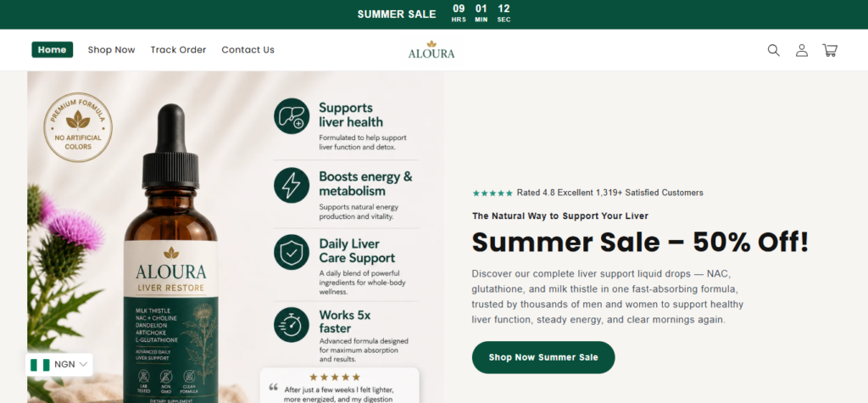Click 'Supports liver health' heading
Viewport: 868px width, 403px height.
351,115
